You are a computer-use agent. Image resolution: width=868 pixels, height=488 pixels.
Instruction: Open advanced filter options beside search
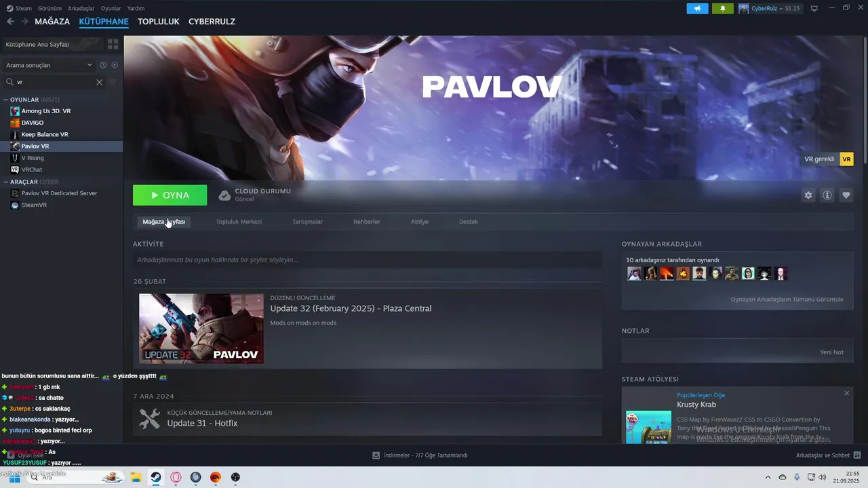[x=113, y=82]
